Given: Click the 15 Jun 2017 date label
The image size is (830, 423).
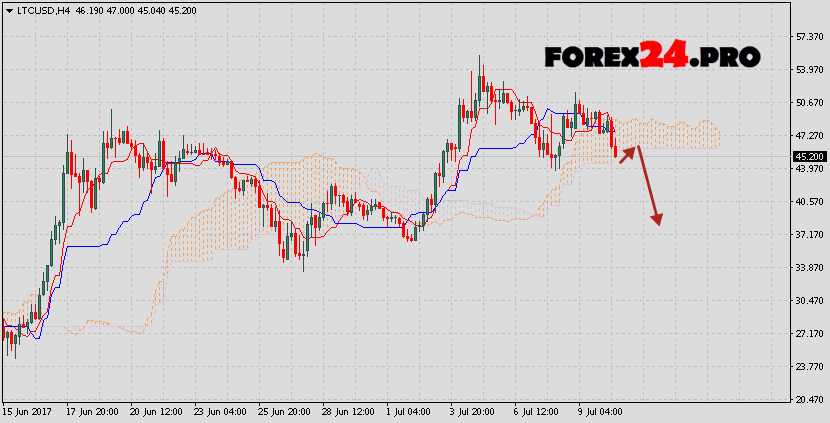Looking at the screenshot, I should 27,411.
